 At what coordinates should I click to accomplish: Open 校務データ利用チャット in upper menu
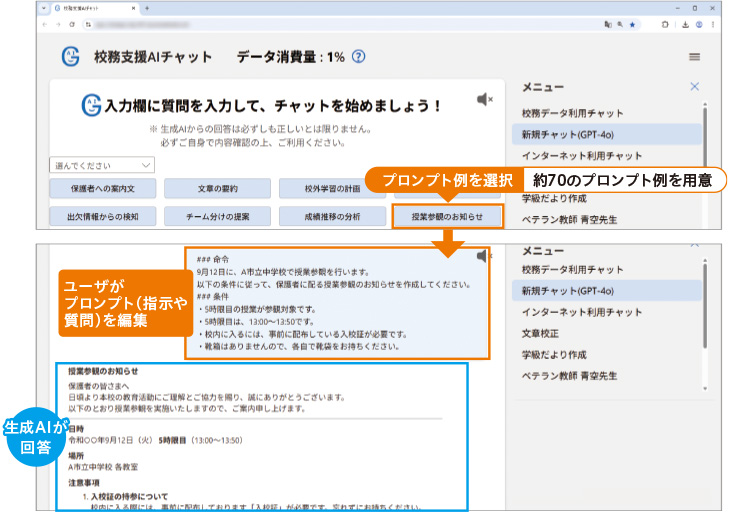[x=572, y=113]
